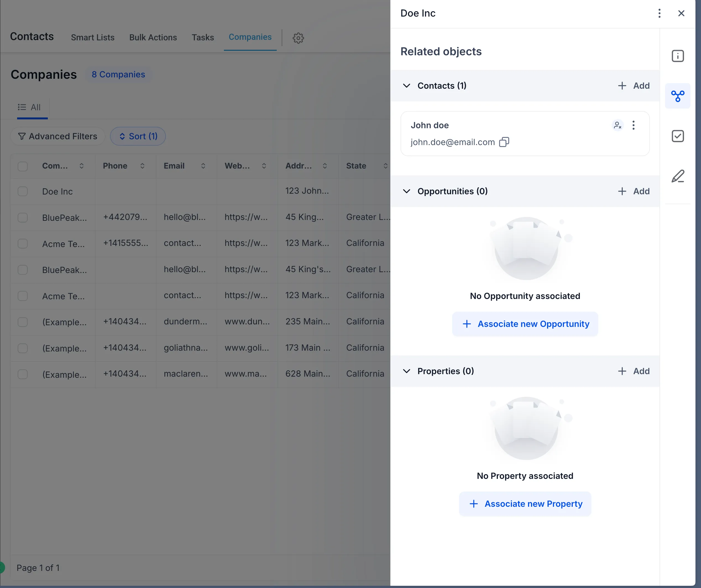Collapse the Opportunities (0) section
This screenshot has height=588, width=701.
(407, 191)
